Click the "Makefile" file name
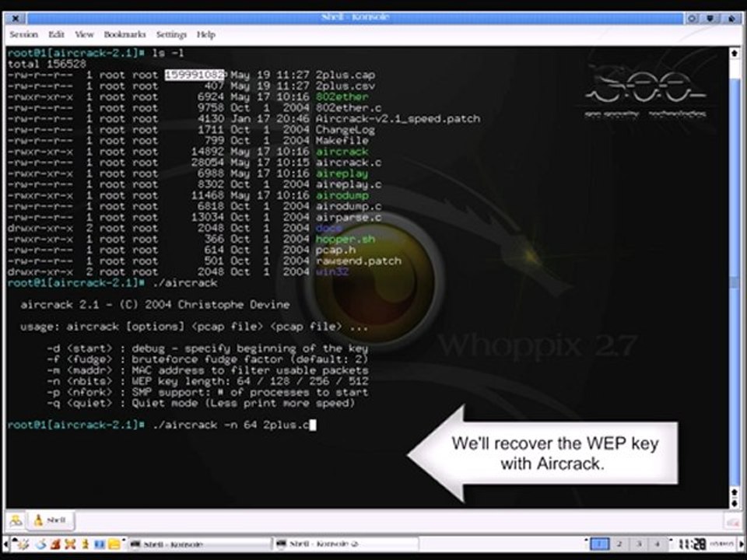747x560 pixels. (x=342, y=141)
